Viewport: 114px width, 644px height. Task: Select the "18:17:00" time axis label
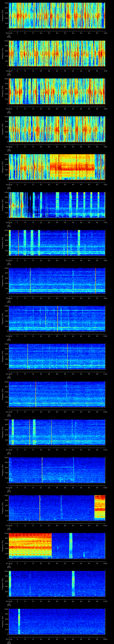9,639
